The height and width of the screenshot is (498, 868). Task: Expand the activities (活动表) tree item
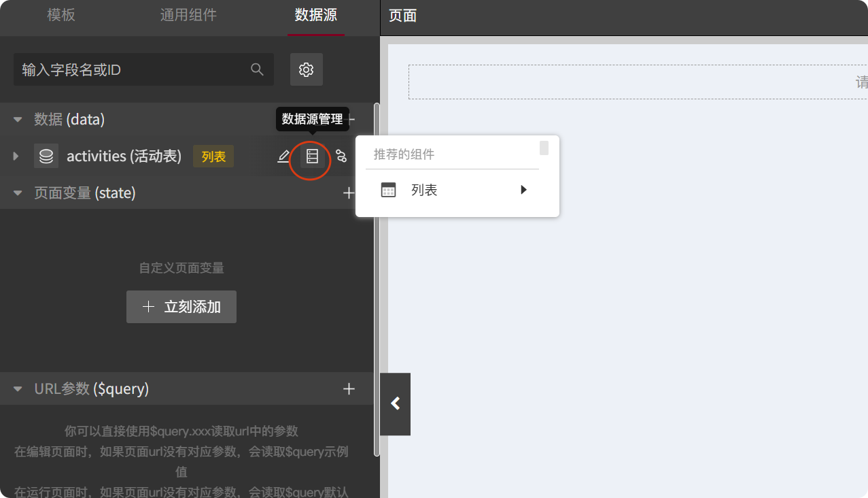(15, 156)
